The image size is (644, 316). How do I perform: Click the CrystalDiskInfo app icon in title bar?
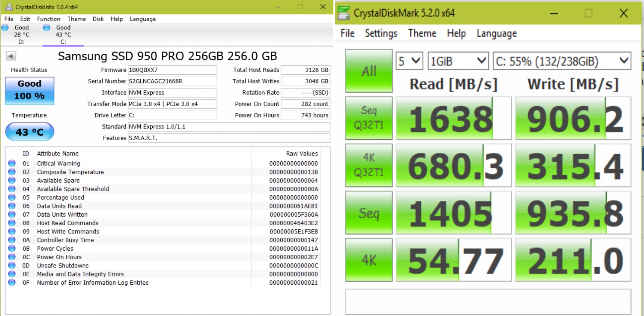click(8, 7)
